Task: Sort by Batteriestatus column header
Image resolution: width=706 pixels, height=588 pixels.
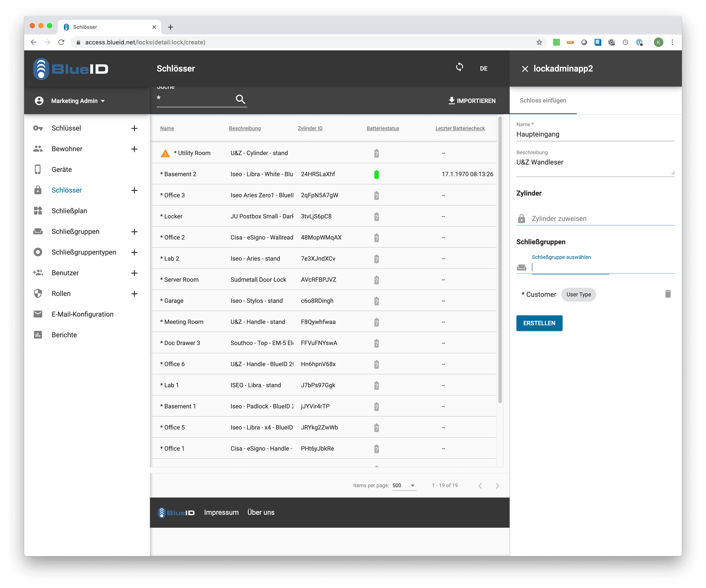Action: point(383,128)
